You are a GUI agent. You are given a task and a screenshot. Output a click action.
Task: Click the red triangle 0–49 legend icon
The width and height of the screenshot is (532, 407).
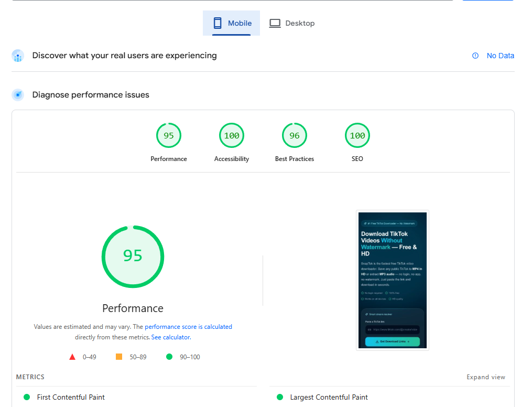pyautogui.click(x=72, y=357)
